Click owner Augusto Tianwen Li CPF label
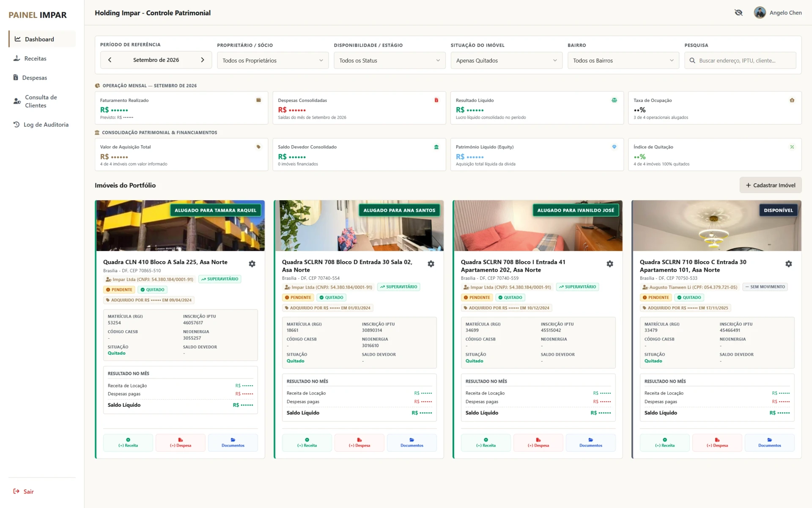The image size is (812, 508). click(x=689, y=287)
